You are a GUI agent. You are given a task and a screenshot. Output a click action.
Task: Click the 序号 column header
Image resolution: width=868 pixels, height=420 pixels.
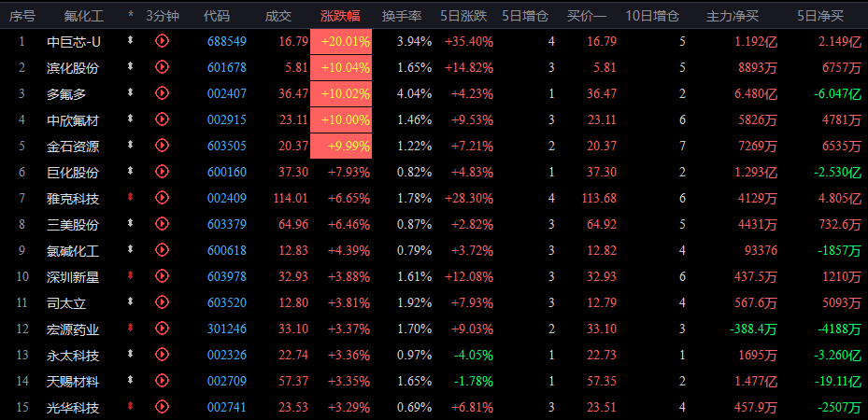click(21, 16)
